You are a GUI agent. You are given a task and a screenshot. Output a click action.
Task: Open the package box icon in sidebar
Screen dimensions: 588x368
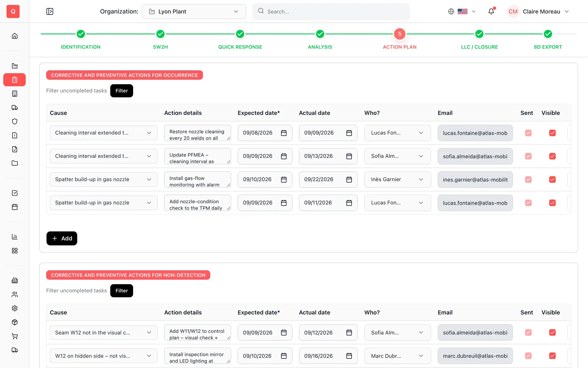pyautogui.click(x=15, y=322)
